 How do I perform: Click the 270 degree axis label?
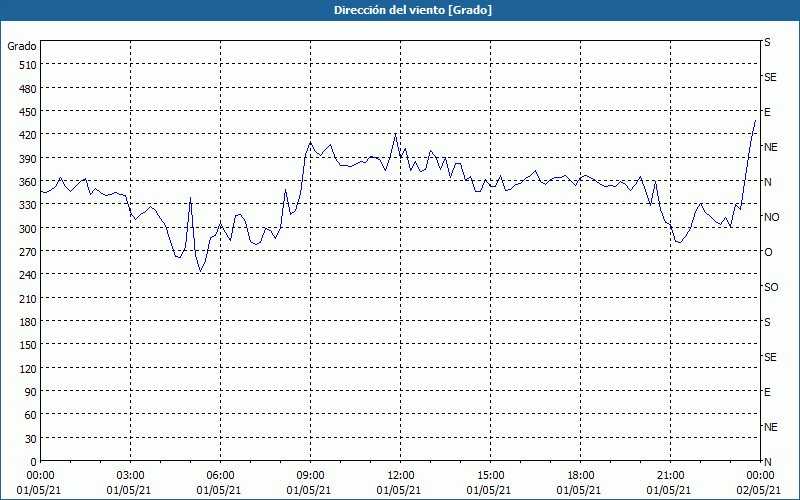[x=29, y=252]
